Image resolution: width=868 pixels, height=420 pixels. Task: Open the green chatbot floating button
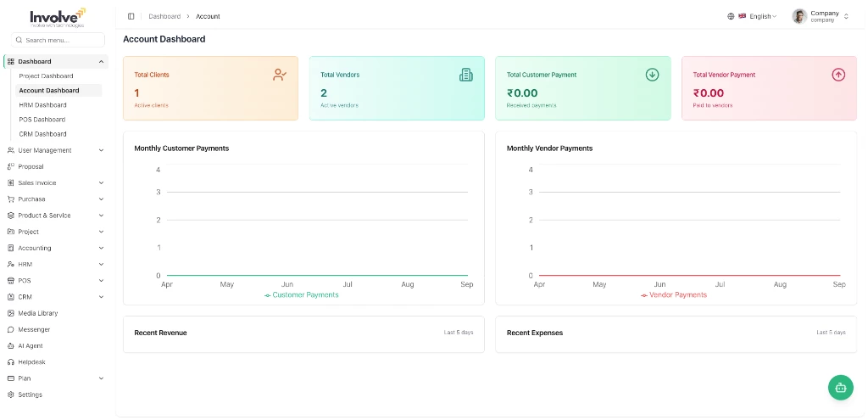tap(841, 388)
